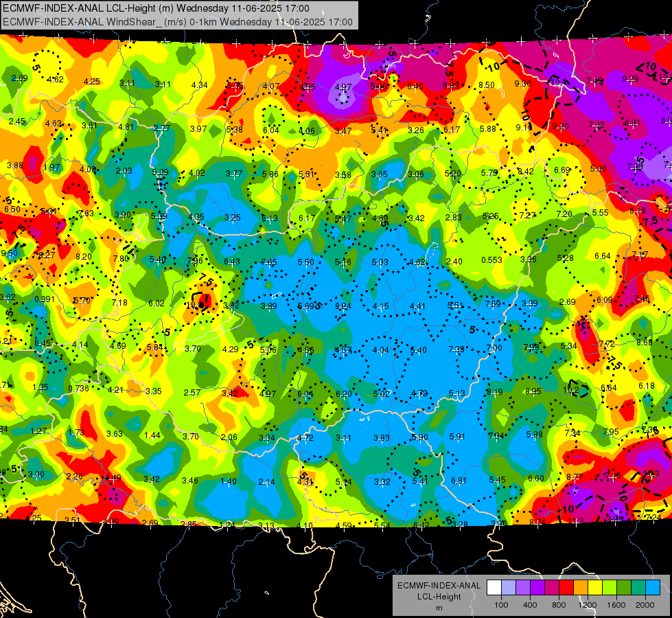
Task: Click the wind shear value 7.65
Action: 268,262
